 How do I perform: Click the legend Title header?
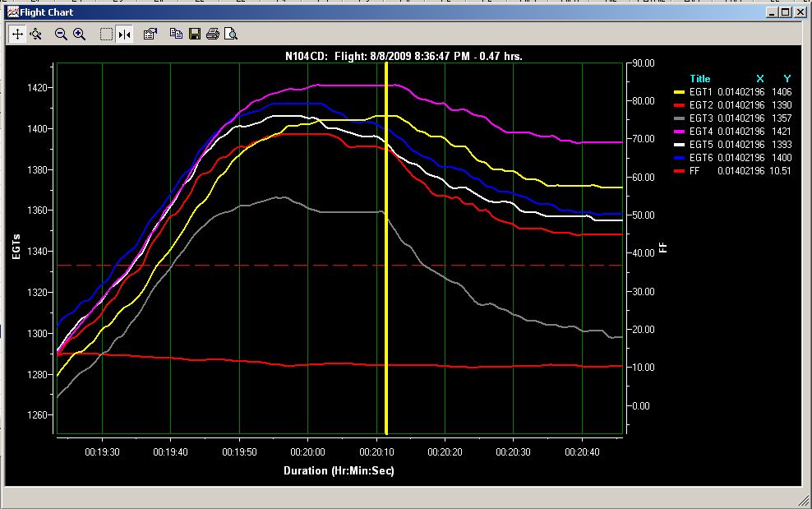(700, 79)
